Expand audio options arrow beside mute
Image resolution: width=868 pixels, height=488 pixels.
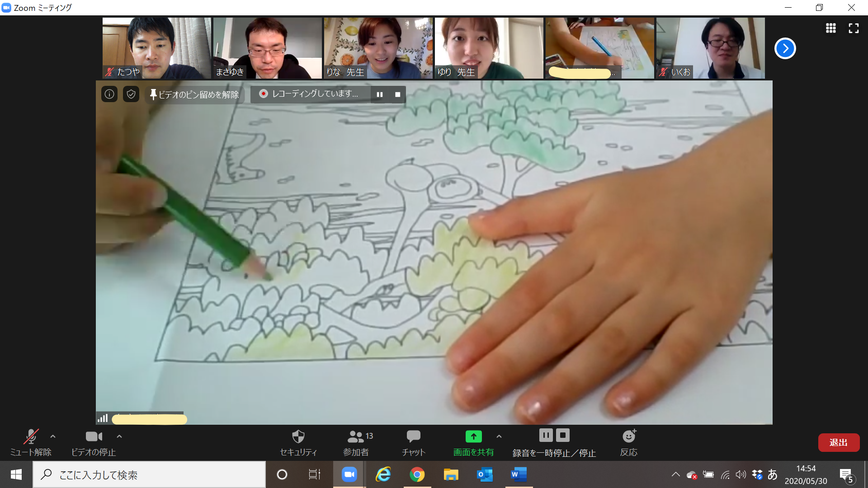coord(53,436)
